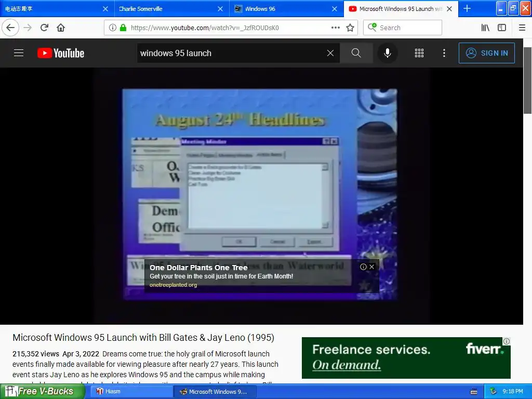Open the onetreeplanted.org ad link

pos(174,285)
